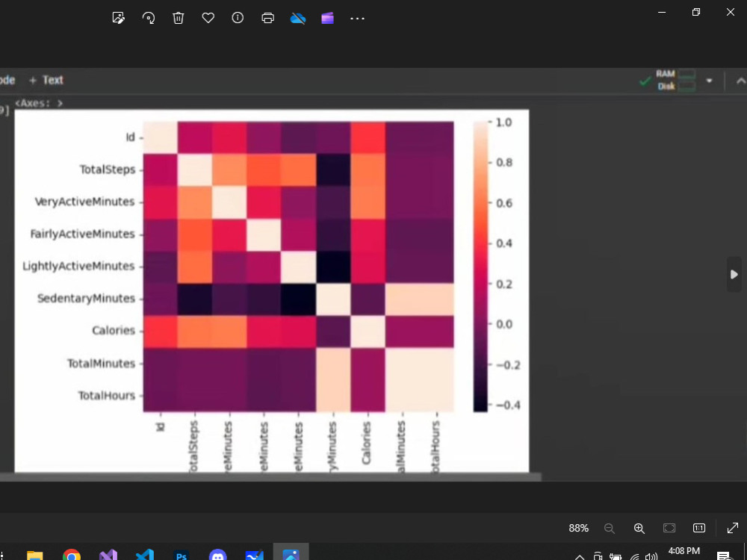Rotate the image

(148, 18)
